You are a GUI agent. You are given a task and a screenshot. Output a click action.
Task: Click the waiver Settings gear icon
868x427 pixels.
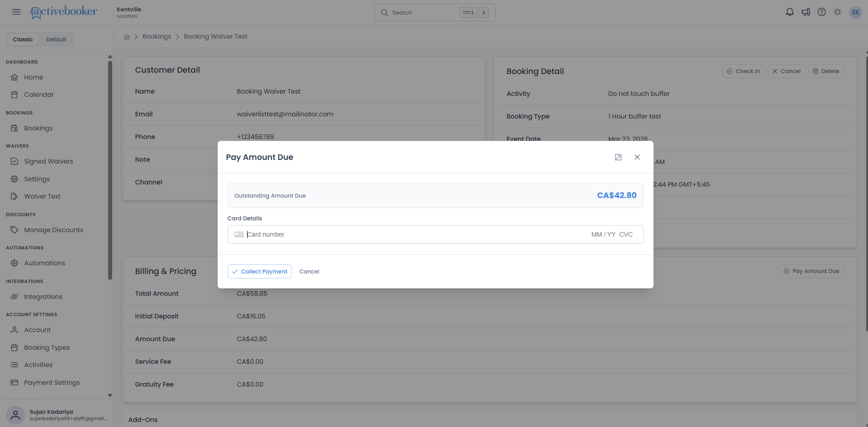click(15, 179)
